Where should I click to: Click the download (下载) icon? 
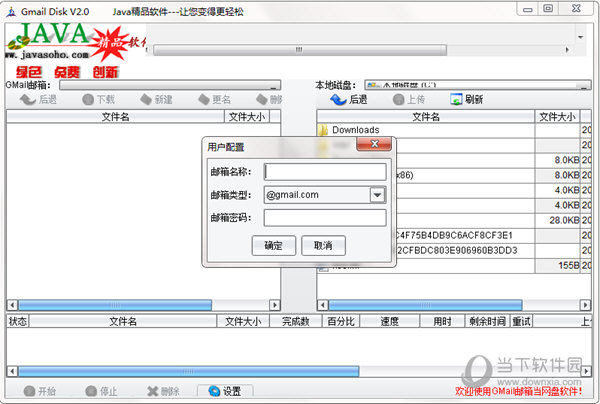coord(87,100)
